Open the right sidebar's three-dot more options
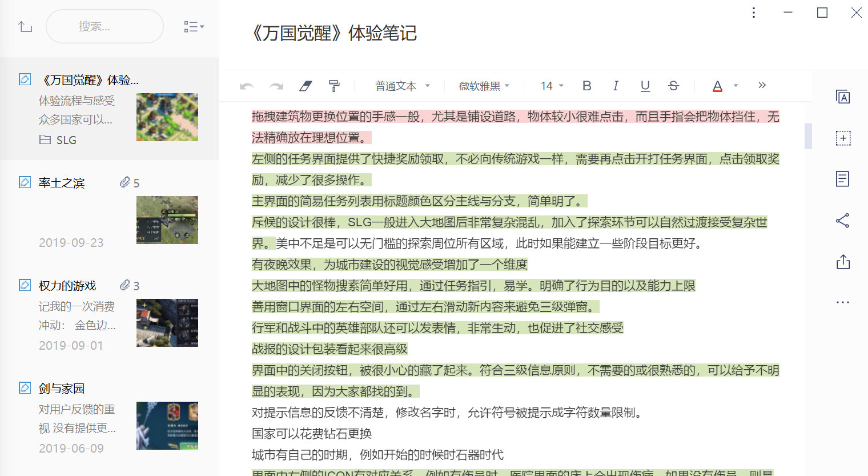Image resolution: width=868 pixels, height=476 pixels. point(843,302)
